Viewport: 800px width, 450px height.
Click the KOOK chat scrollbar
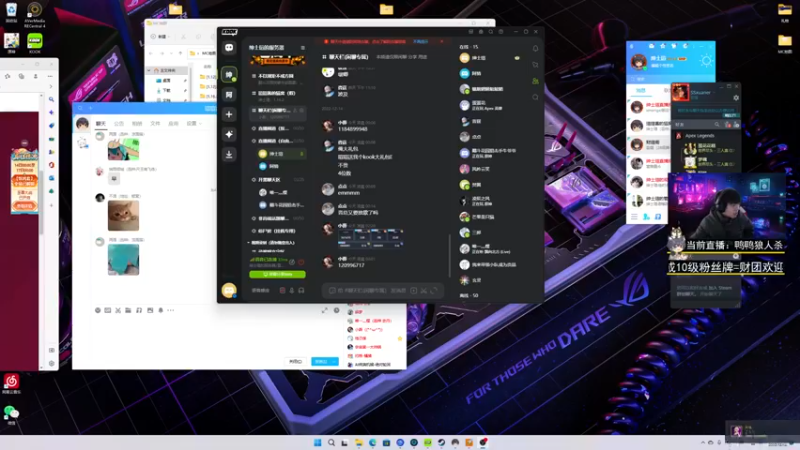pyautogui.click(x=449, y=255)
